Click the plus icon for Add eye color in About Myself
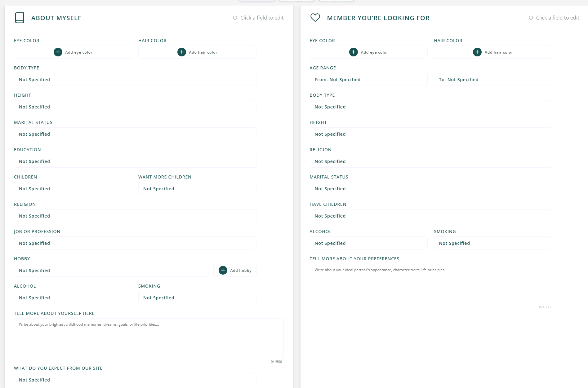 (x=58, y=52)
